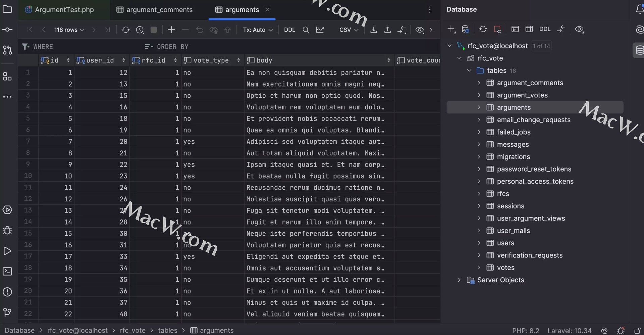
Task: Click the Data Source Properties icon
Action: 465,30
